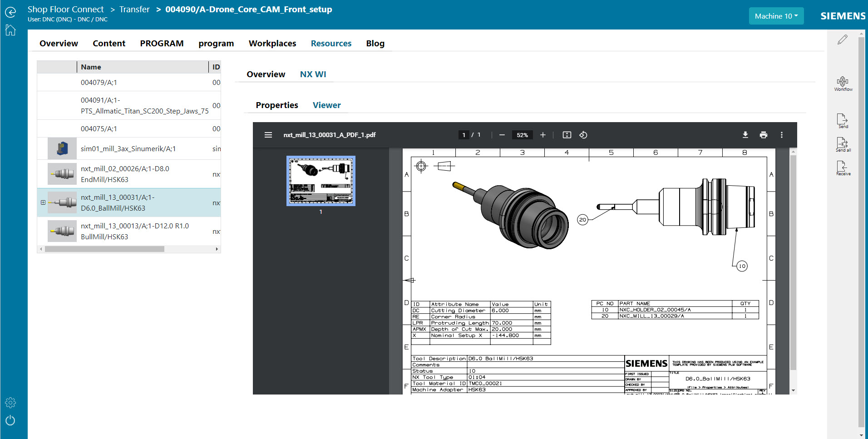Viewport: 868px width, 439px height.
Task: Open the Workflow panel icon
Action: pyautogui.click(x=843, y=82)
